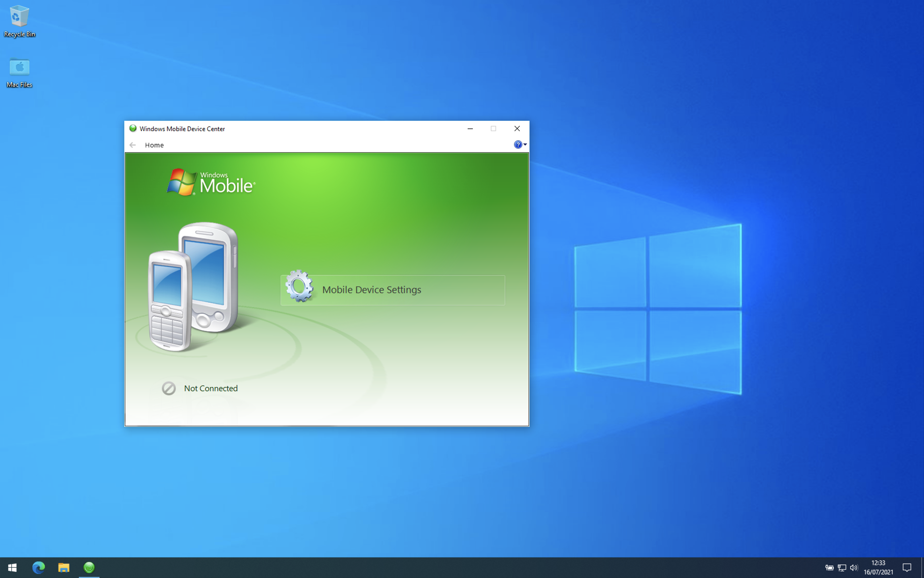Click the Windows Mobile logo
This screenshot has width=924, height=578.
[x=211, y=182]
